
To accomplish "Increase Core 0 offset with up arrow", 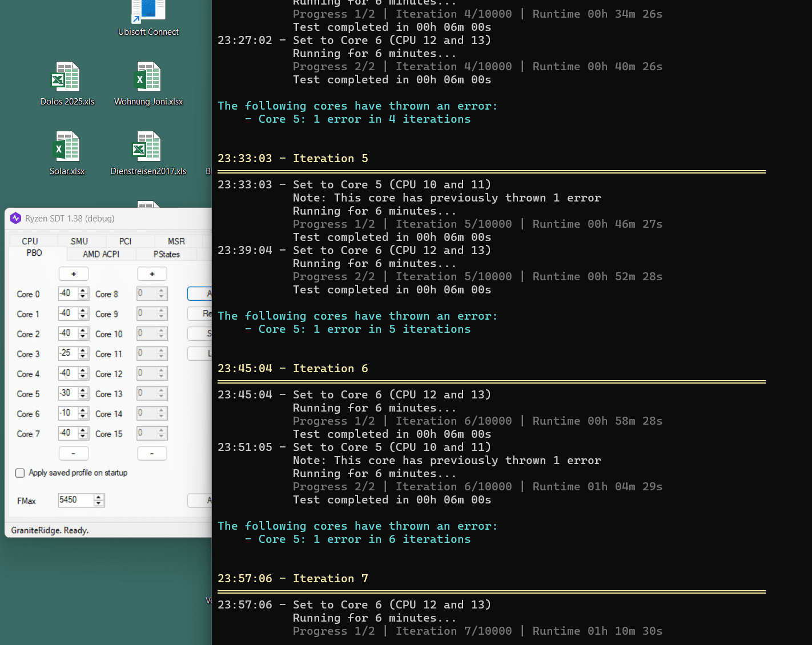I will (x=83, y=291).
